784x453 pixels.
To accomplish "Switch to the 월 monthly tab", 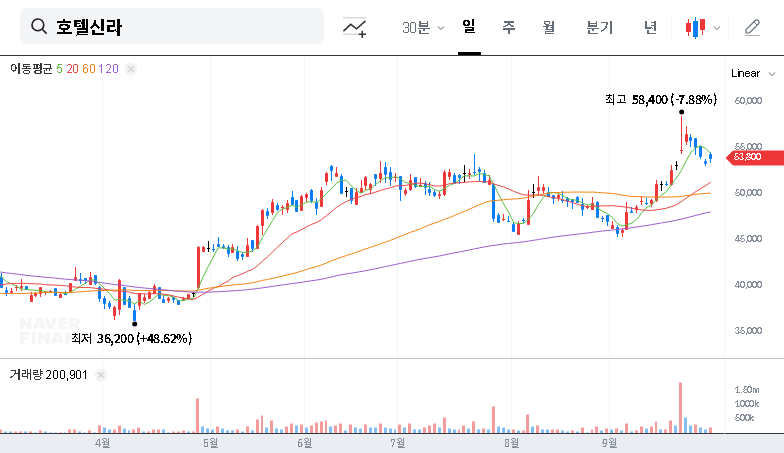I will coord(549,27).
